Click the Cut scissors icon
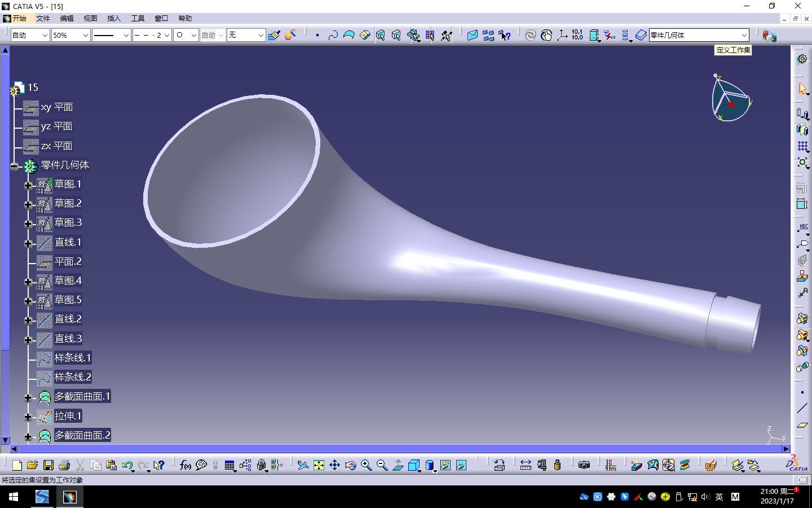 [x=80, y=465]
